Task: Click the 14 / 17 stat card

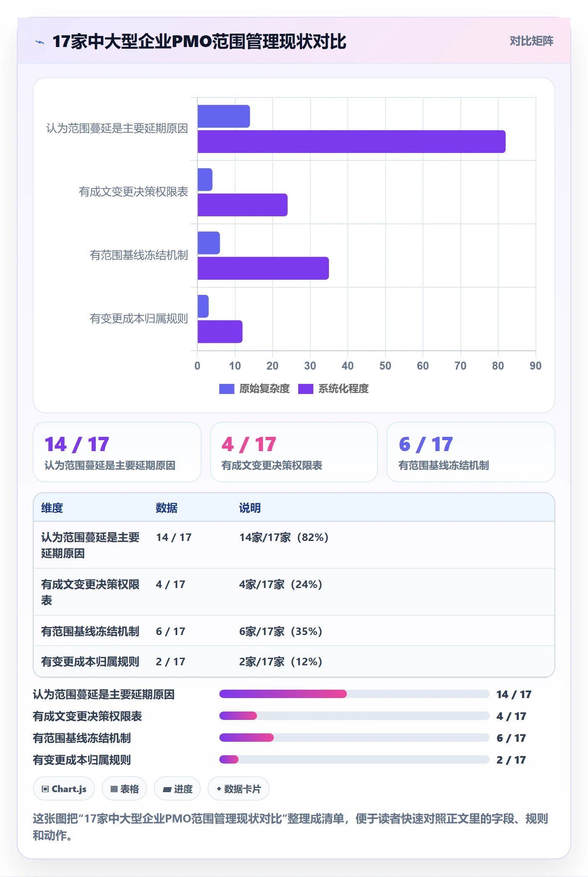Action: coord(117,452)
